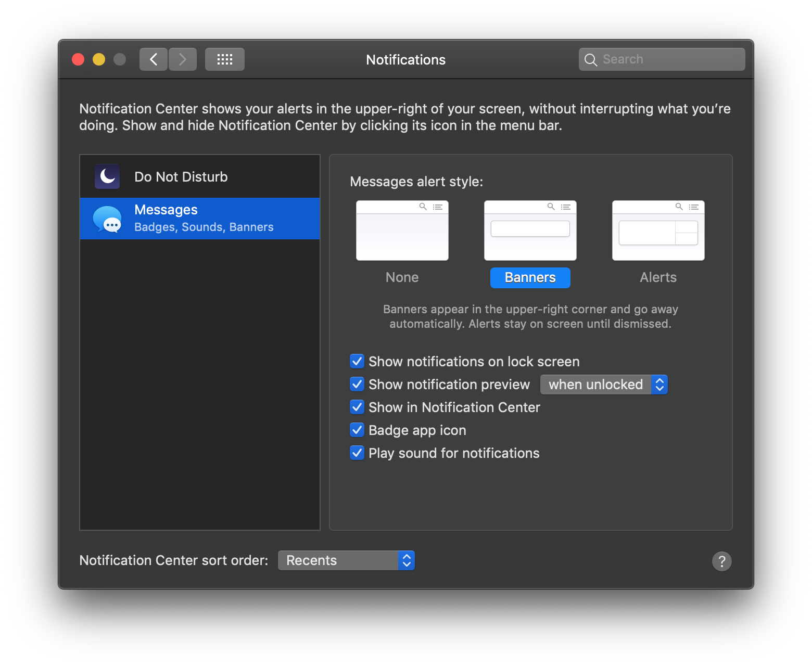This screenshot has height=666, width=812.
Task: Click the Do Not Disturb moon icon
Action: [x=107, y=177]
